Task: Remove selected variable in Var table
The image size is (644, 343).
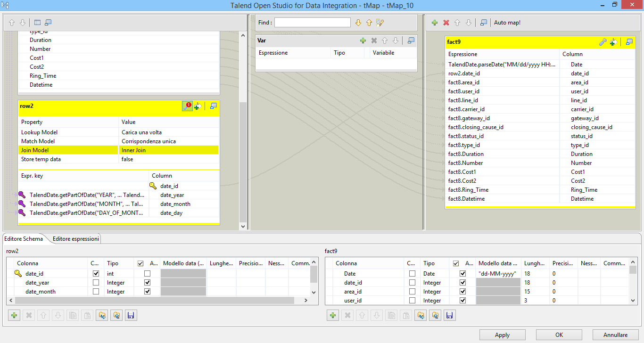Action: pyautogui.click(x=374, y=41)
